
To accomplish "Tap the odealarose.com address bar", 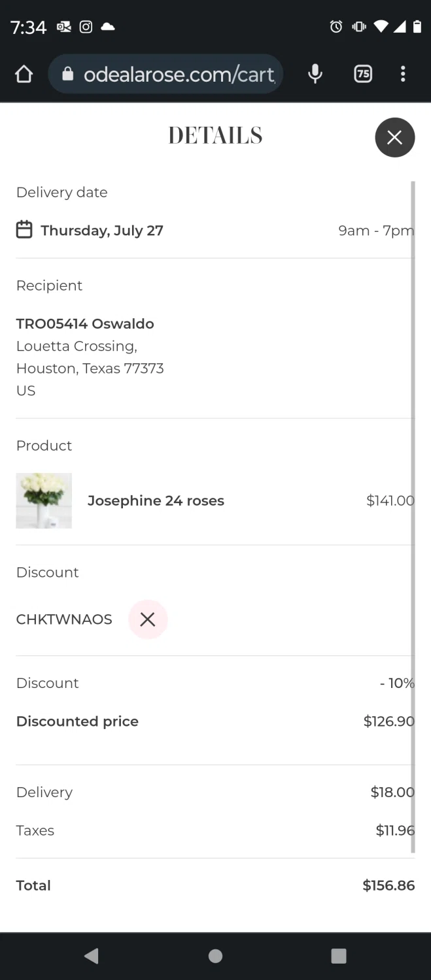I will (x=177, y=74).
